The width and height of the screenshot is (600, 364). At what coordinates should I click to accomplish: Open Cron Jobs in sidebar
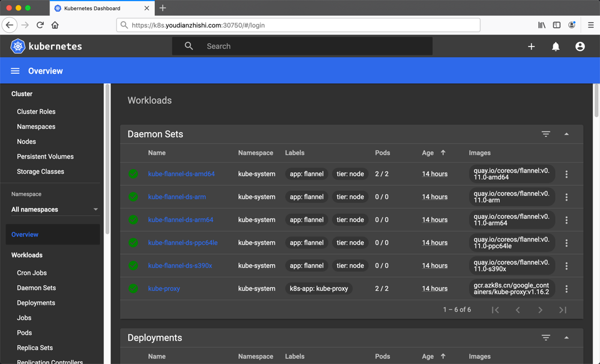pos(32,272)
